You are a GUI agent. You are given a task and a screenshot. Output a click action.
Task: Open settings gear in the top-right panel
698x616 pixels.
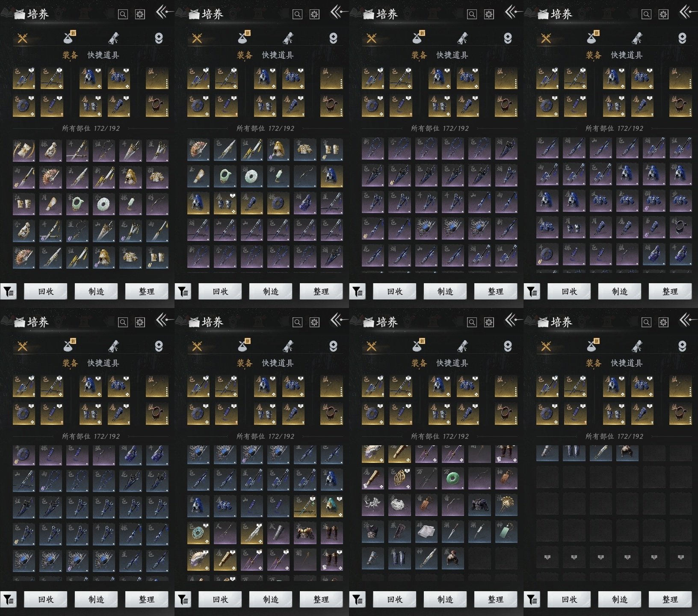click(663, 15)
